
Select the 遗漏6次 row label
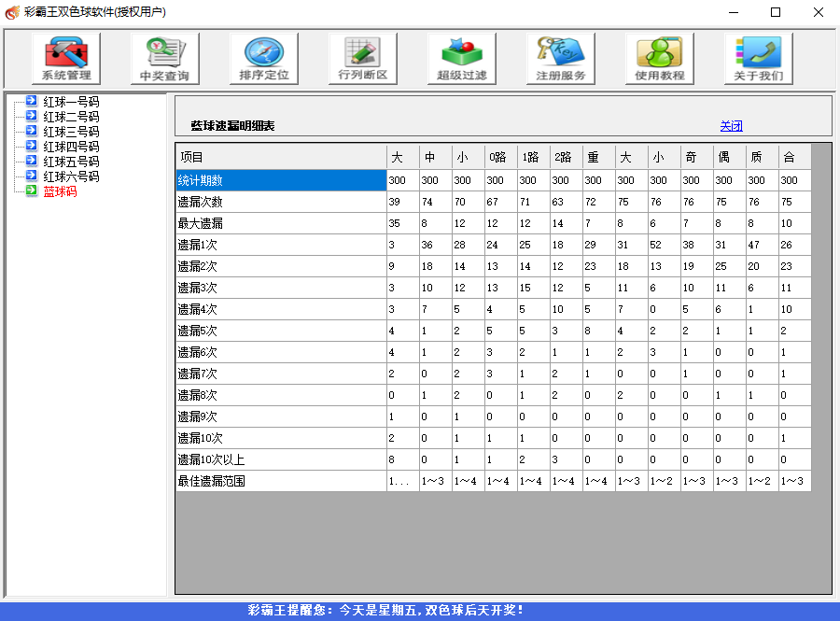(281, 352)
